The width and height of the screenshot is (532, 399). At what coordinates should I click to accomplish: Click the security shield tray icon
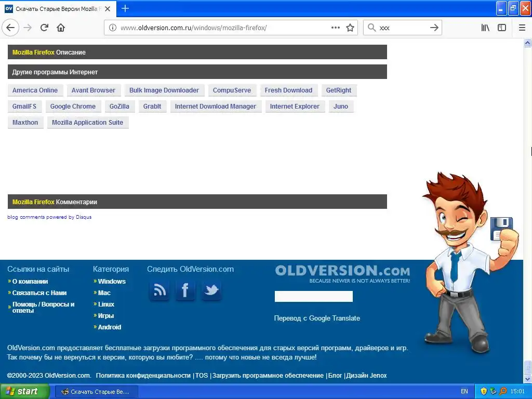[x=484, y=391]
